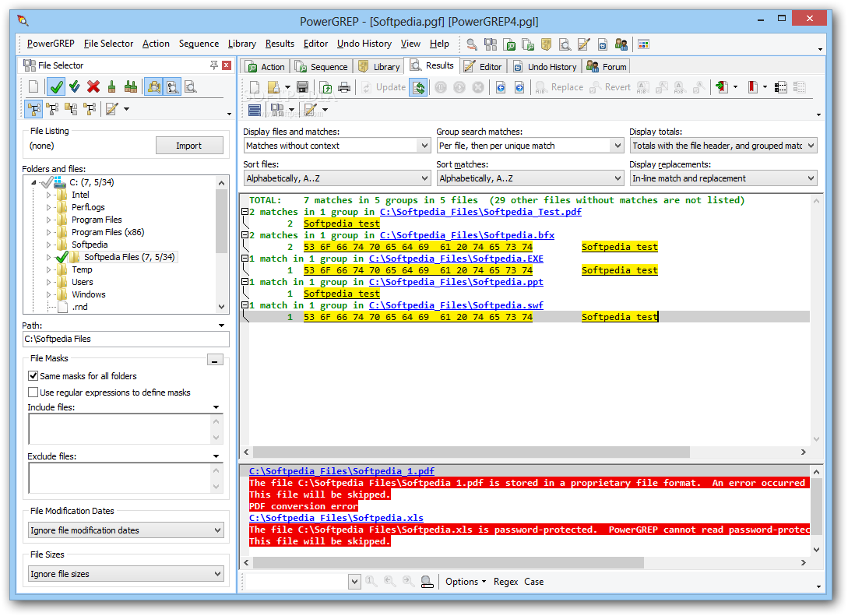Image resolution: width=848 pixels, height=616 pixels.
Task: Click the Print results printer icon
Action: coord(344,87)
